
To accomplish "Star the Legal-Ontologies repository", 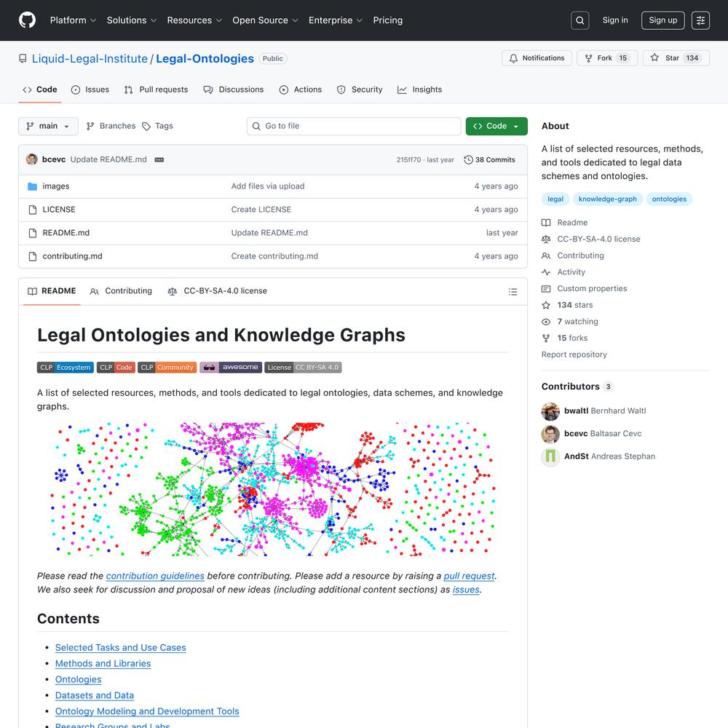I will click(x=673, y=58).
